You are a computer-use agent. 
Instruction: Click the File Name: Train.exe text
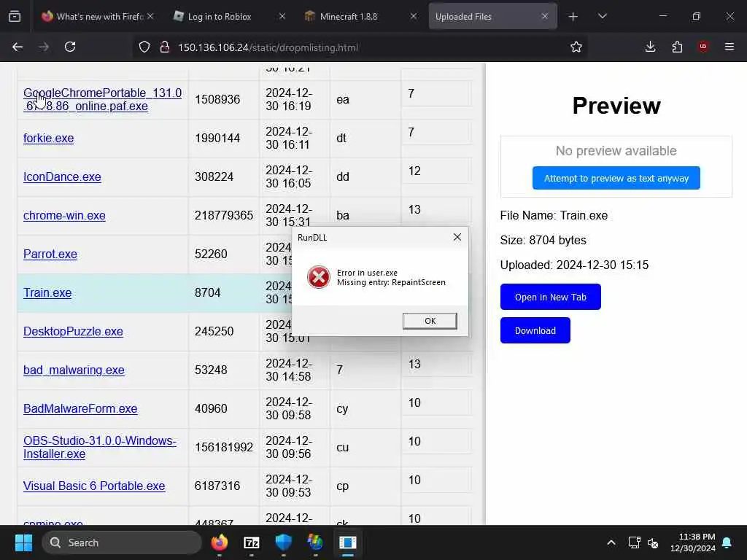point(554,215)
